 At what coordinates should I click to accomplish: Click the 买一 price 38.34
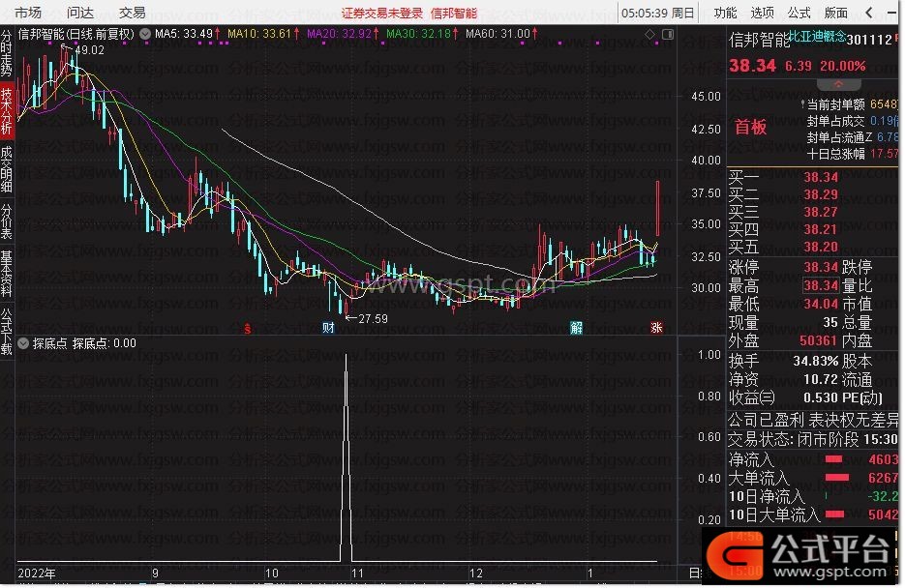(x=821, y=177)
